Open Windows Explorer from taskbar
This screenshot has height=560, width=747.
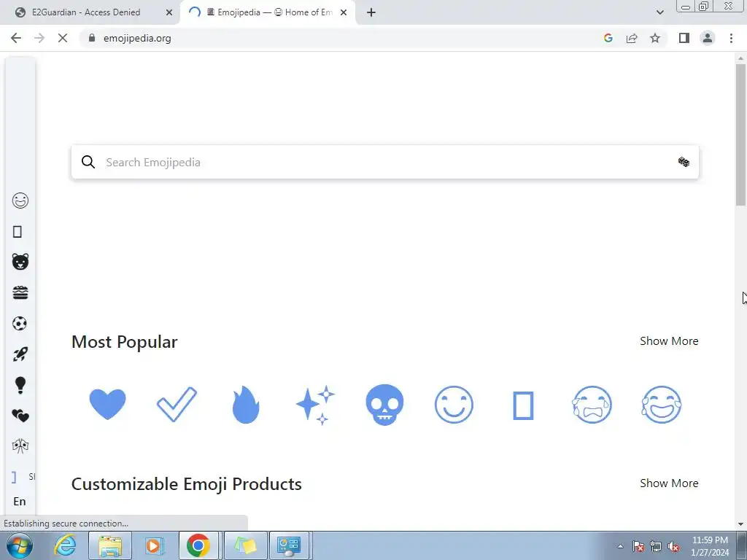click(x=111, y=545)
